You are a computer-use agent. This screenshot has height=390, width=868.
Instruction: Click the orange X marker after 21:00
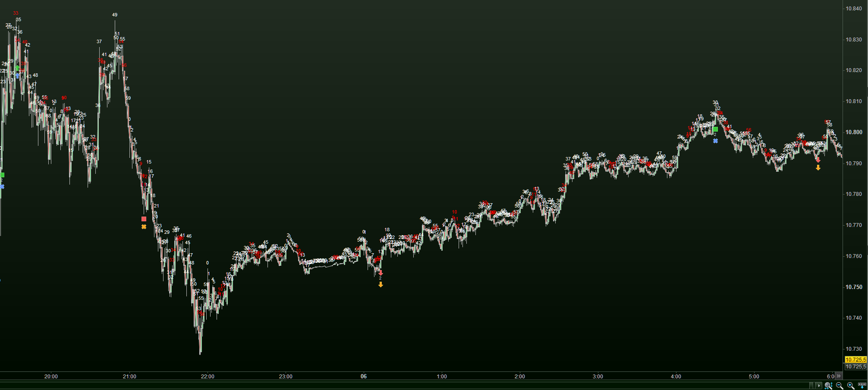click(144, 227)
